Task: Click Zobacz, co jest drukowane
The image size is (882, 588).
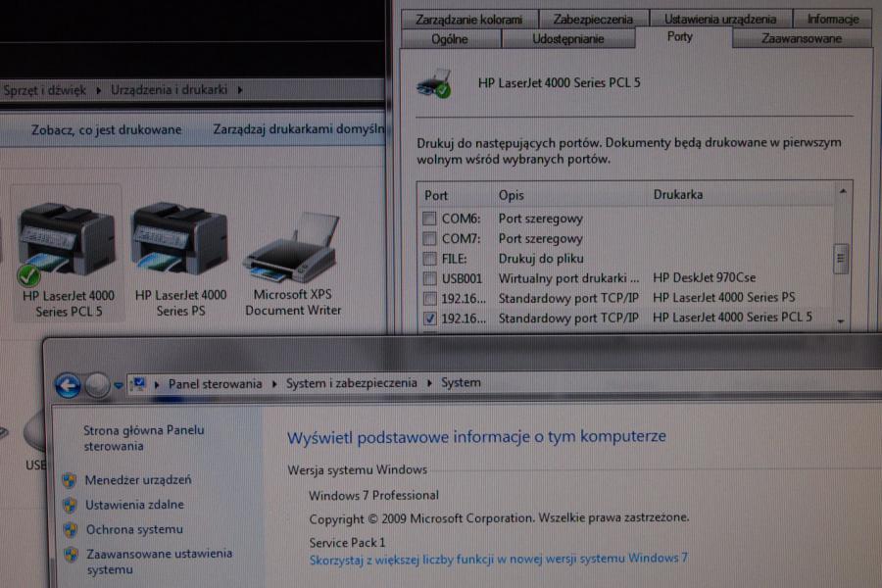Action: point(106,130)
